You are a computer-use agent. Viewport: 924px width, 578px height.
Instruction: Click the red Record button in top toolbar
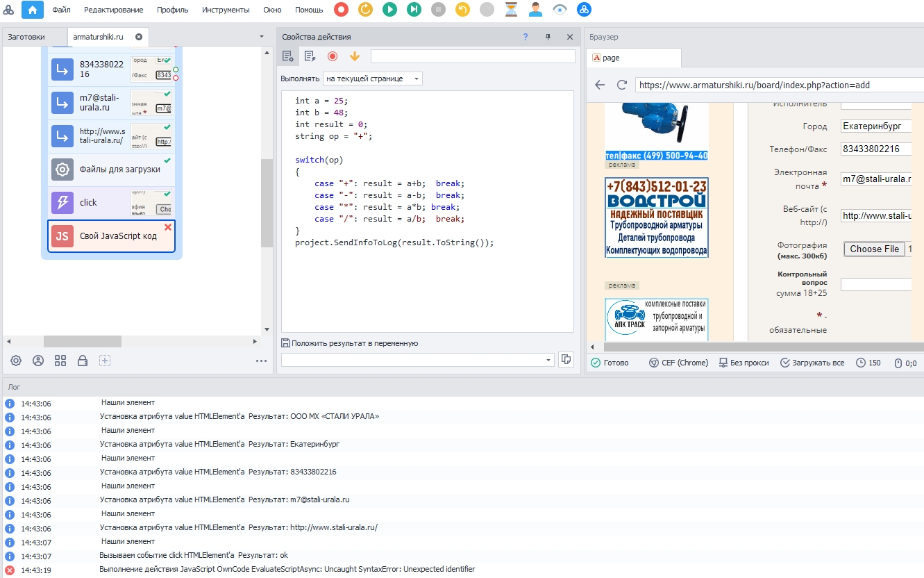point(341,10)
